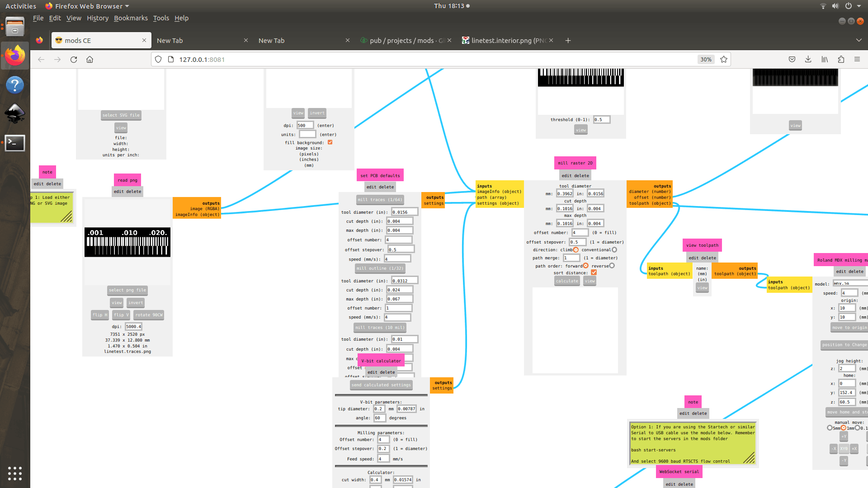868x488 pixels.
Task: Reload the current page
Action: (x=74, y=60)
